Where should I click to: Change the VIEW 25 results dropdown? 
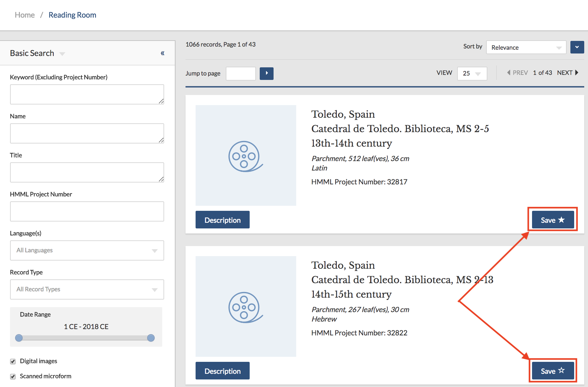click(x=472, y=73)
